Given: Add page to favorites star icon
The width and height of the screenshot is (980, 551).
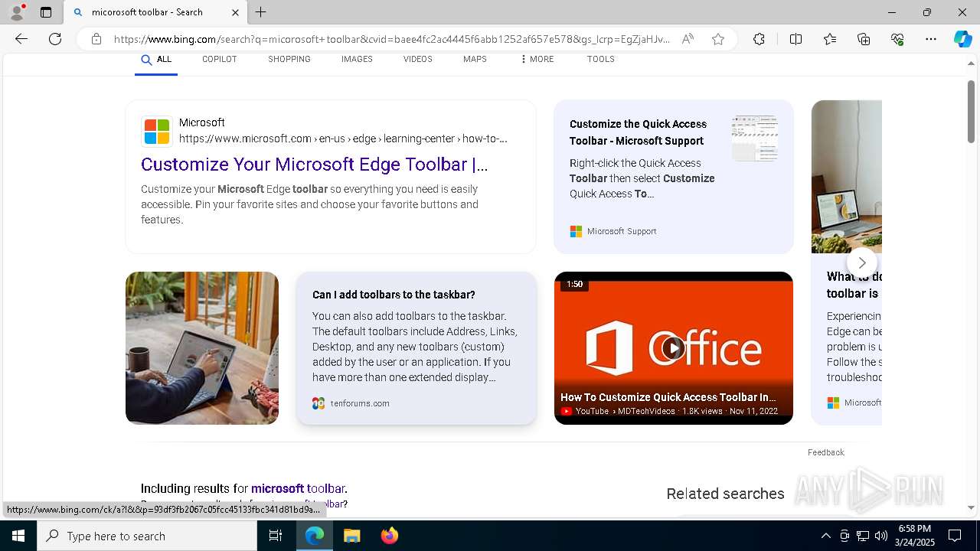Looking at the screenshot, I should [x=718, y=39].
